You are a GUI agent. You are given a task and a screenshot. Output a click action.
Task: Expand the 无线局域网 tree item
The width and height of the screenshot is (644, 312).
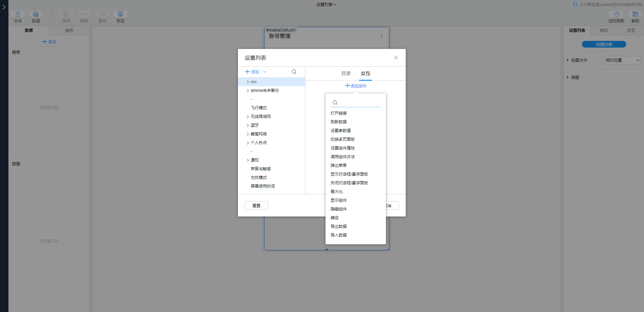point(248,117)
